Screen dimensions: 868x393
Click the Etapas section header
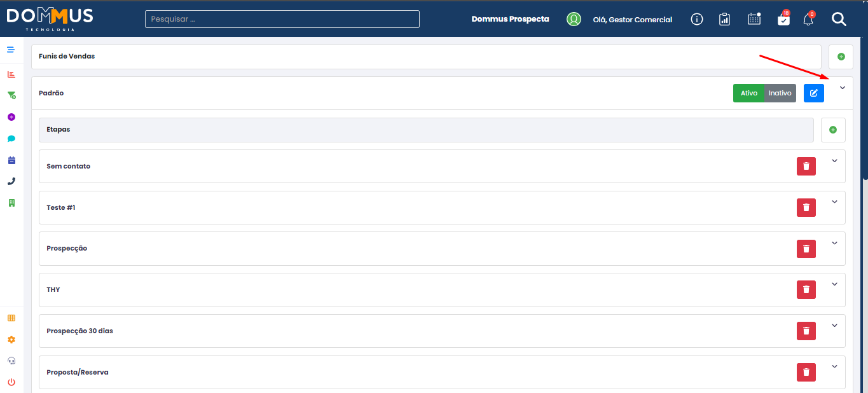[x=426, y=130]
